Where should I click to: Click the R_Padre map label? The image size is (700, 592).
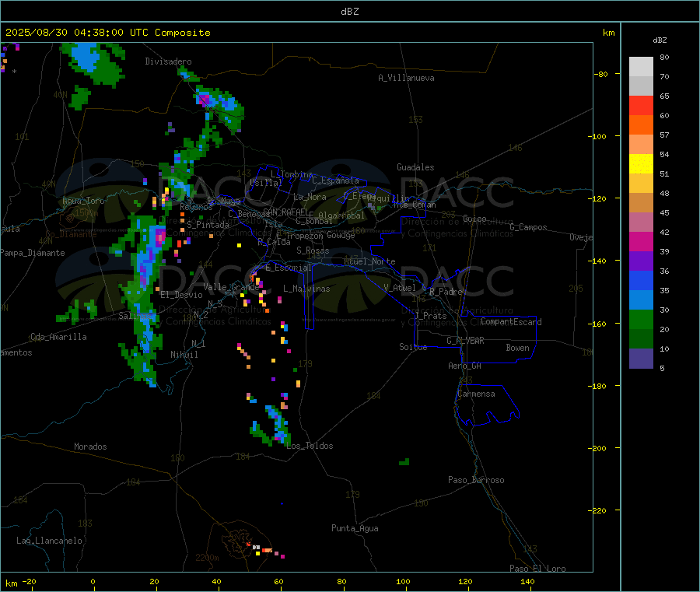pos(446,292)
